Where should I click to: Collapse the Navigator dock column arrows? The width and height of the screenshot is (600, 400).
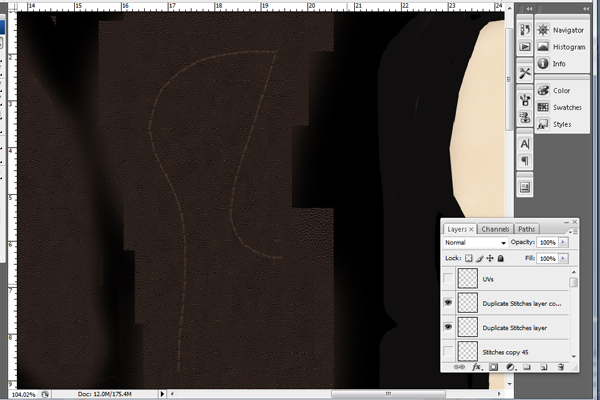pyautogui.click(x=586, y=8)
